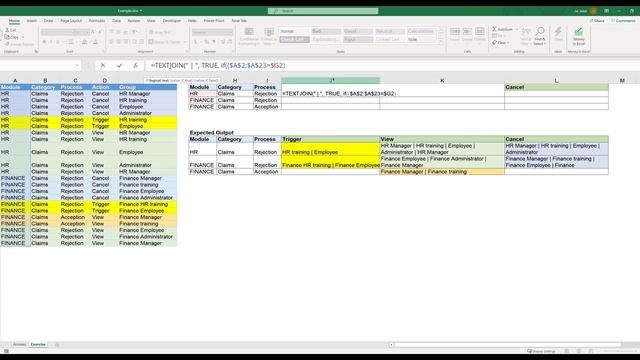The image size is (640, 360).
Task: Click the Comments button
Action: pos(623,20)
